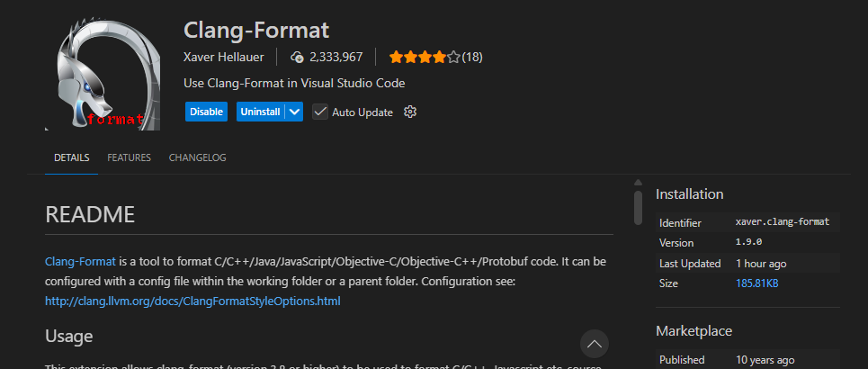Viewport: 868px width, 369px height.
Task: Click the Marketplace section heading
Action: tap(694, 331)
